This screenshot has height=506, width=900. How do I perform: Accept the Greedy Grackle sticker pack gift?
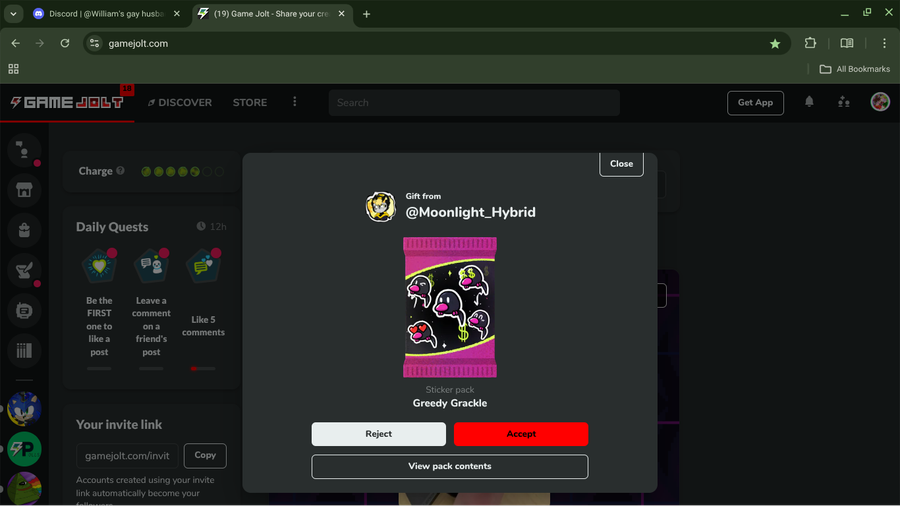(x=521, y=434)
